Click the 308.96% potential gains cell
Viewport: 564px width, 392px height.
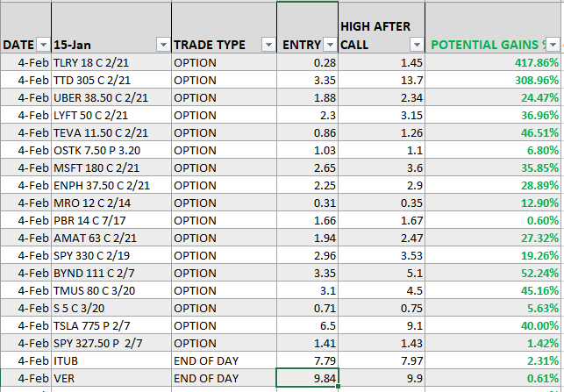point(493,80)
